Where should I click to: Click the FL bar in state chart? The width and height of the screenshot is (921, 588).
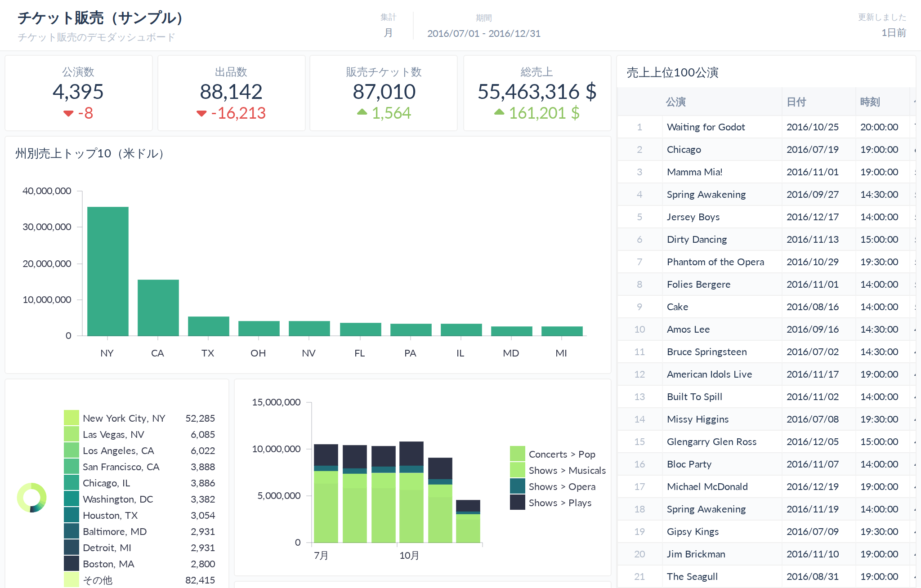(361, 329)
